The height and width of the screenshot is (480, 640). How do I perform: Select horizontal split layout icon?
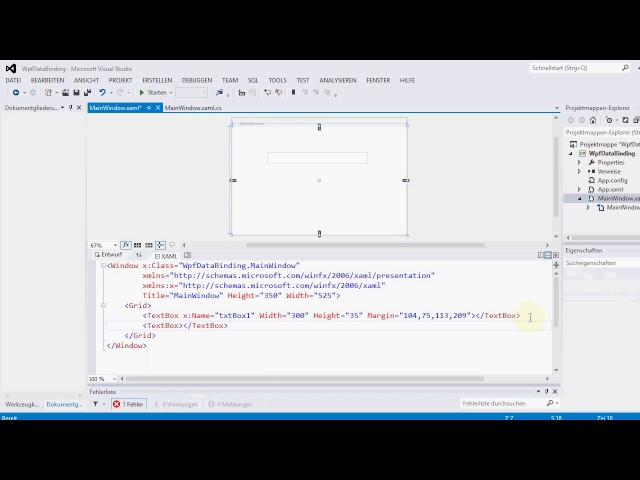tap(548, 255)
